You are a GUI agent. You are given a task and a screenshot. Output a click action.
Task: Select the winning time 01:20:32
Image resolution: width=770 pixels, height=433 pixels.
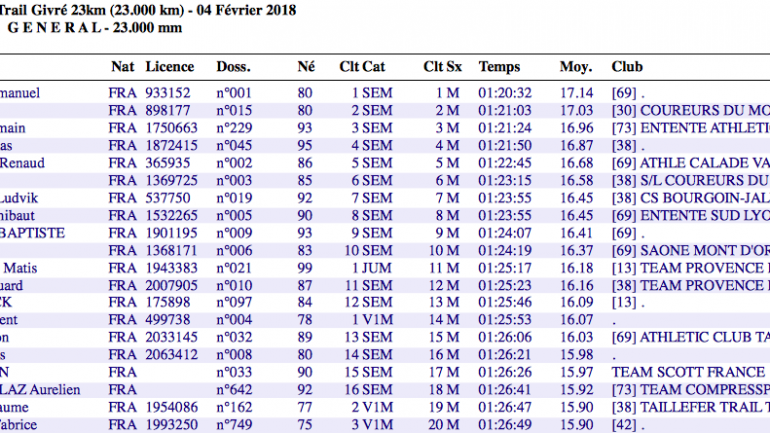tap(503, 93)
